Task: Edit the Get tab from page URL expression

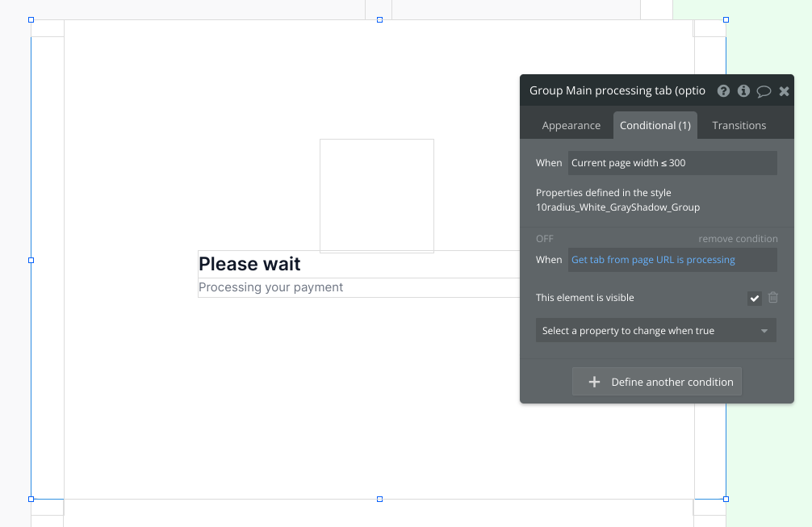Action: click(x=672, y=260)
